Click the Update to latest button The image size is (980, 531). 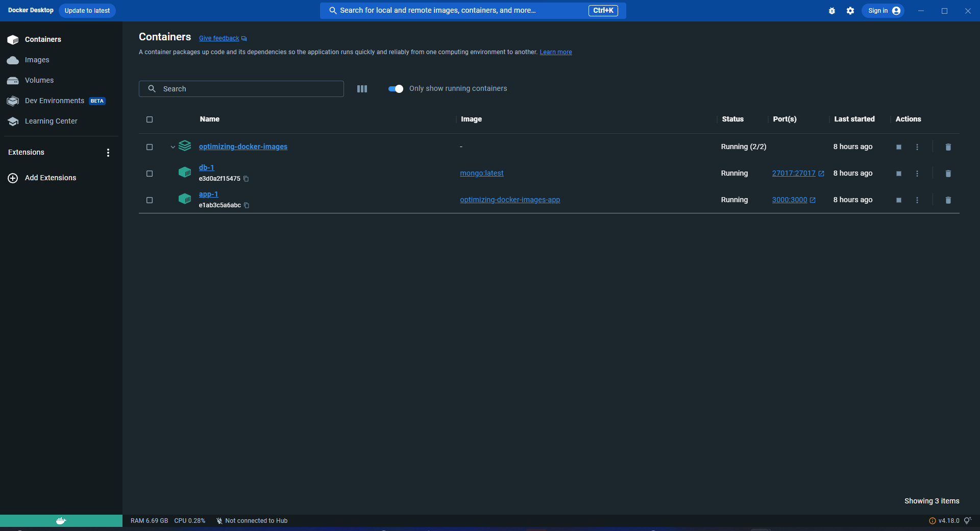(87, 11)
